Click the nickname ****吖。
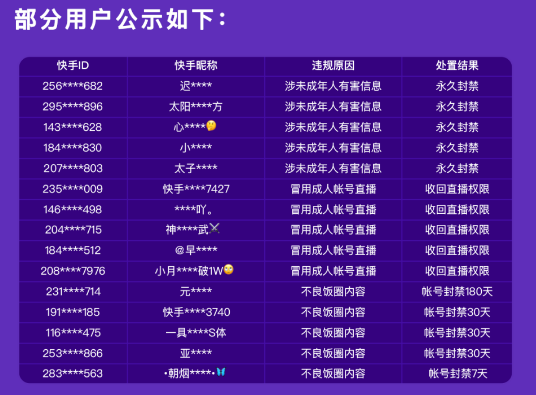 click(x=193, y=209)
